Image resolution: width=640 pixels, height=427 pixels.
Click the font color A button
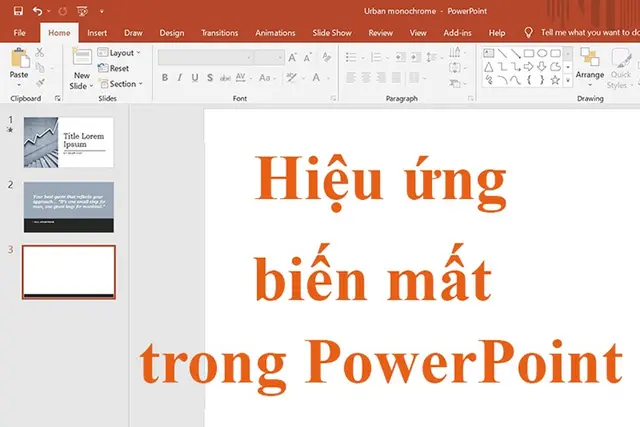(316, 78)
